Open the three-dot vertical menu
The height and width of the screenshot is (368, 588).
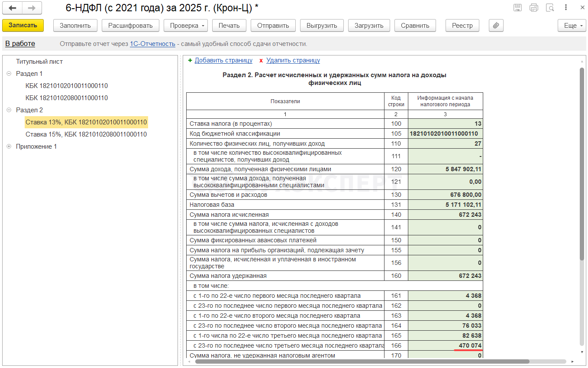click(566, 8)
